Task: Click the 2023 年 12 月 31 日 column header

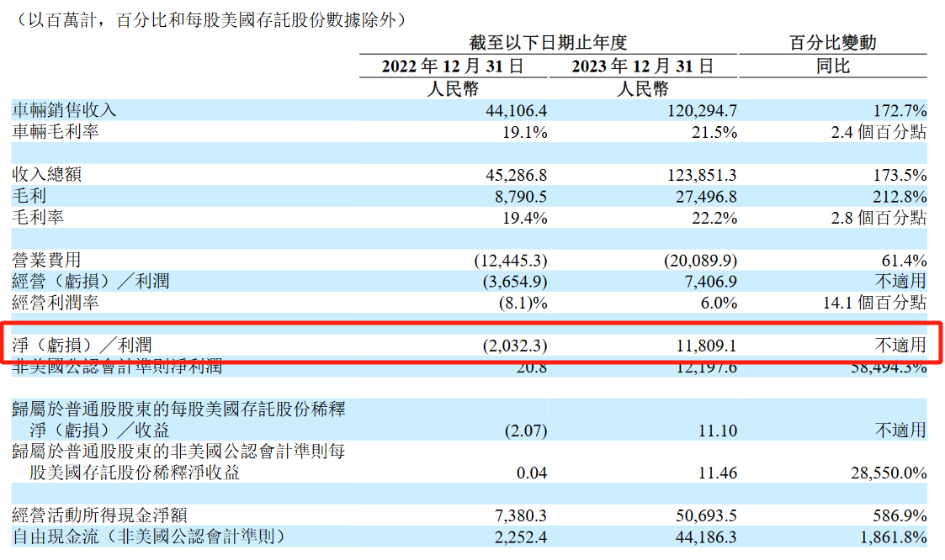Action: click(x=642, y=66)
